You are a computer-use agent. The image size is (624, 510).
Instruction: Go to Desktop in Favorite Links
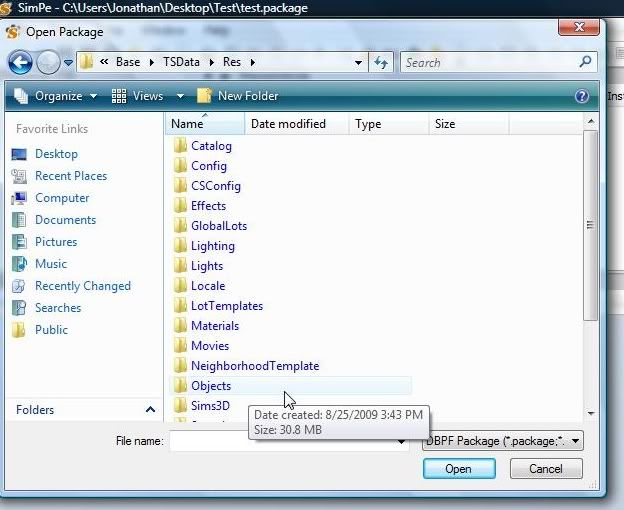tap(57, 154)
